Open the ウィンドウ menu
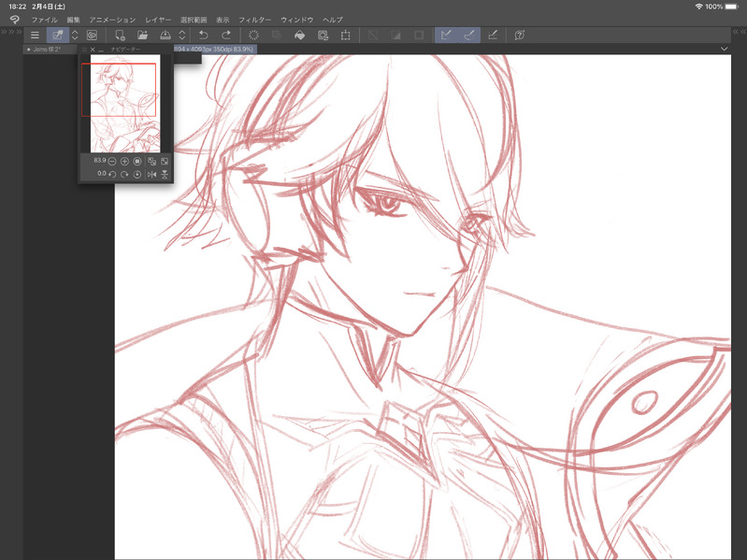 click(x=296, y=20)
